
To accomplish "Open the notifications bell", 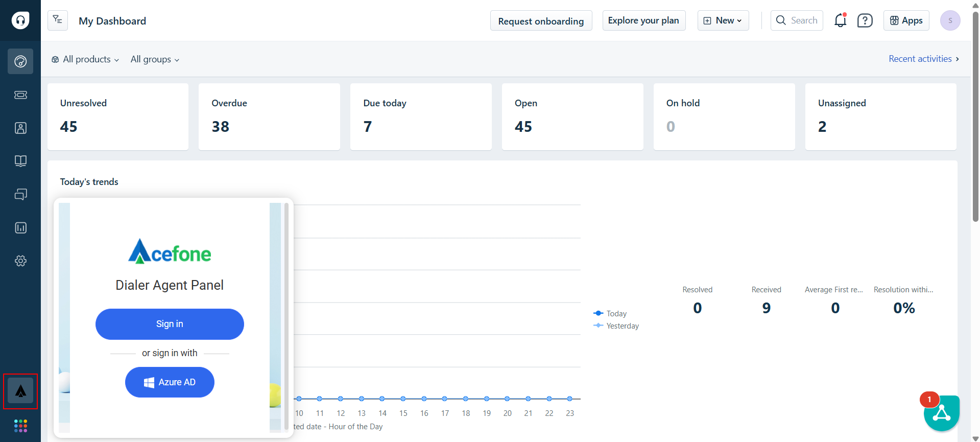I will pyautogui.click(x=840, y=20).
